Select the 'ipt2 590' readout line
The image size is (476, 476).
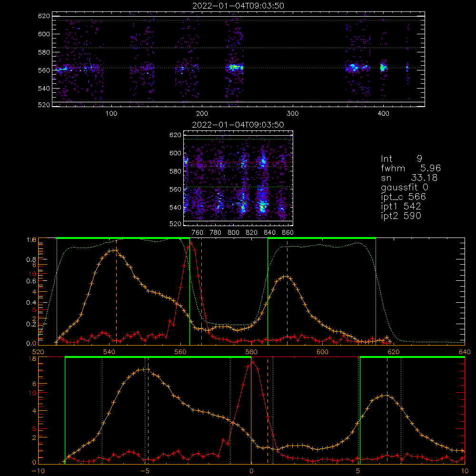point(401,216)
